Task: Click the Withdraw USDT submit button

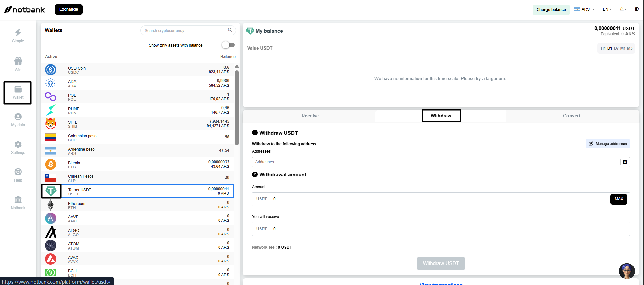Action: [441, 263]
